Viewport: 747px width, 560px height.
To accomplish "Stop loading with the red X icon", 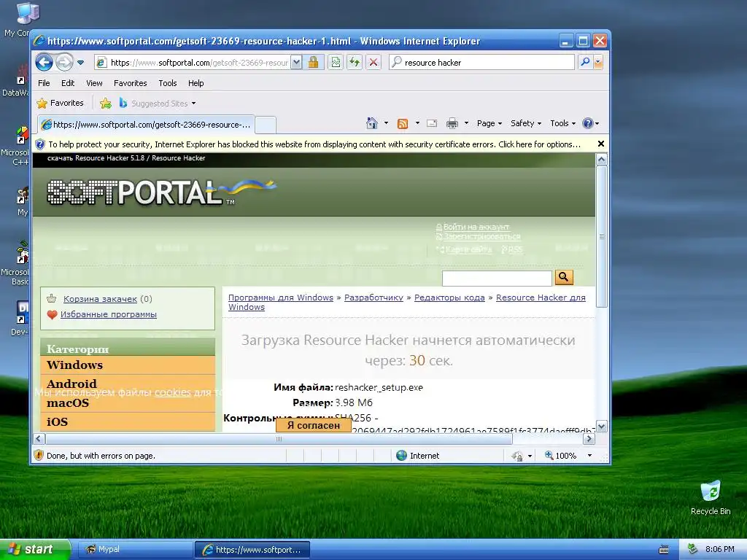I will 373,63.
